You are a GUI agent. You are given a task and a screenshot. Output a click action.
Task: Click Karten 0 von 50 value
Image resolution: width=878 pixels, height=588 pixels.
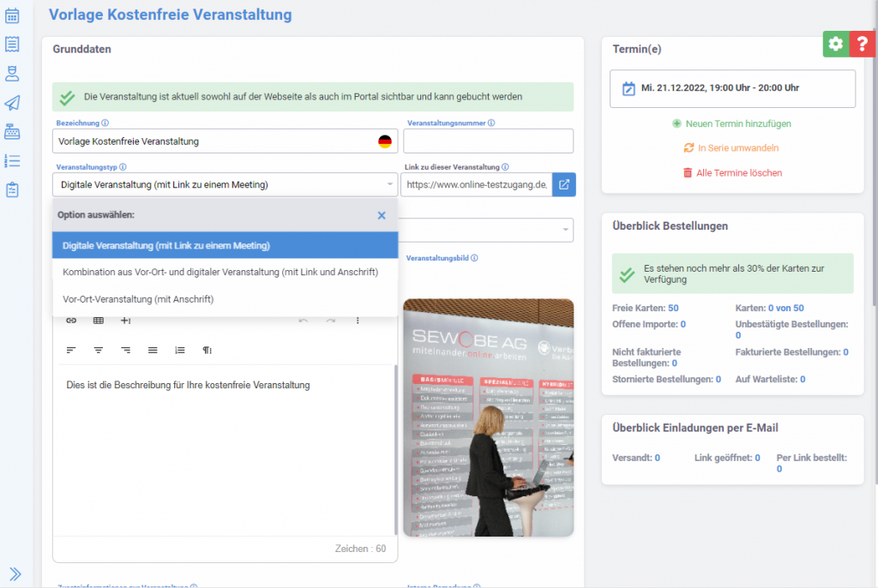pyautogui.click(x=785, y=308)
